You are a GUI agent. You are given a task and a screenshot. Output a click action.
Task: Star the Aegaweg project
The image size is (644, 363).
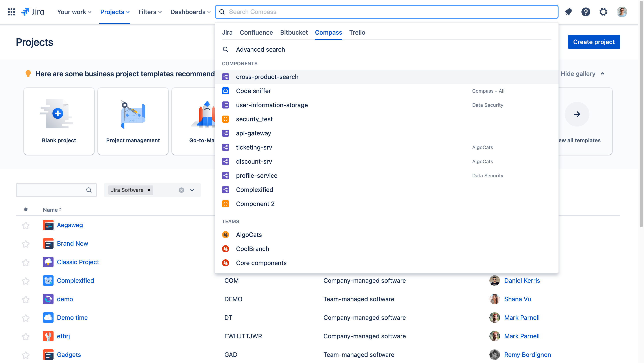pos(26,225)
